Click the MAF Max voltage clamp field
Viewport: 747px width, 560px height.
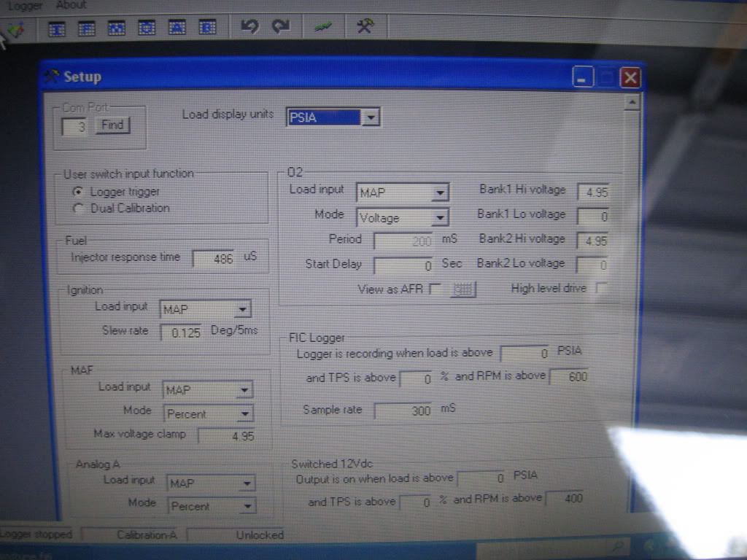pos(228,436)
